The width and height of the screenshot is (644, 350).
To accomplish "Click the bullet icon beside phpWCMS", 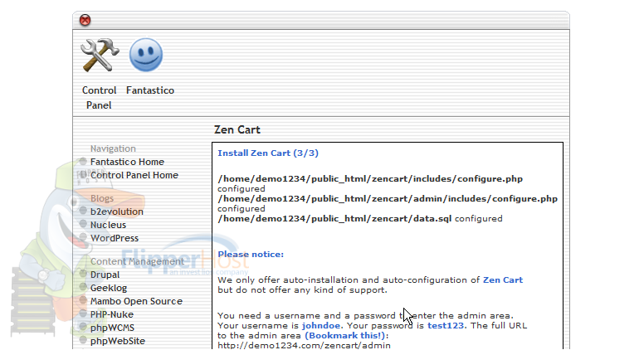I will pos(83,327).
